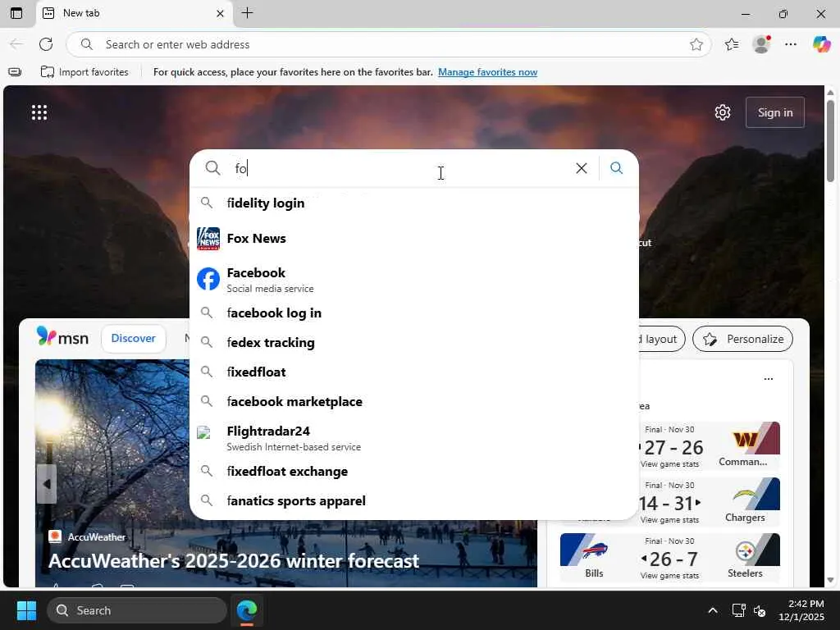Image resolution: width=840 pixels, height=630 pixels.
Task: View game stats for 27 - 26 game
Action: (x=669, y=464)
